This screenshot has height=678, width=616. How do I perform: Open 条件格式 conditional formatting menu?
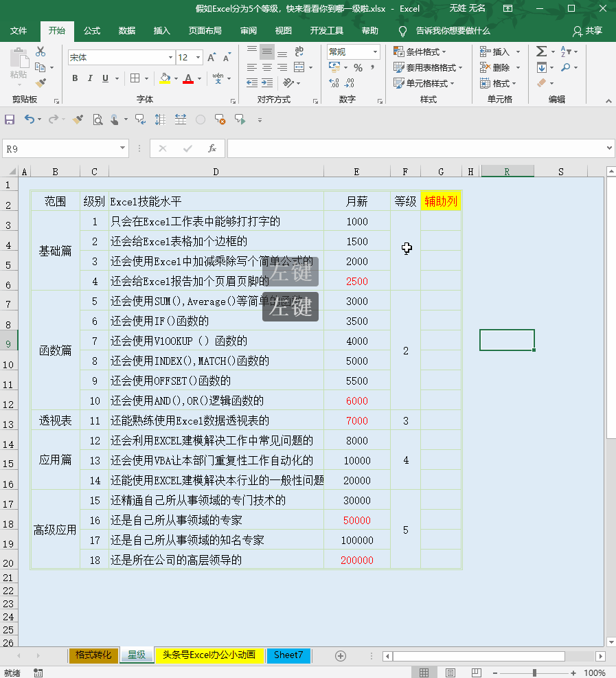coord(420,52)
